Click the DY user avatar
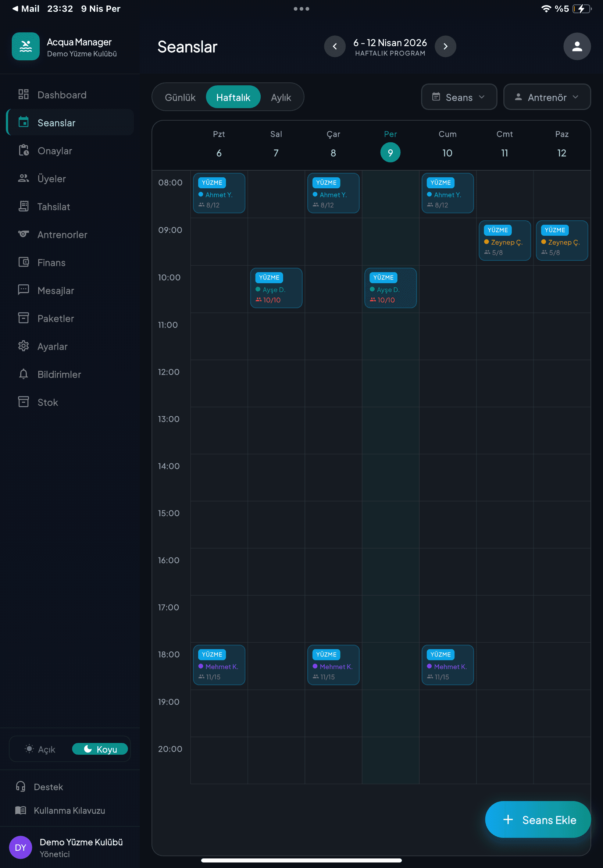This screenshot has height=868, width=603. tap(20, 848)
